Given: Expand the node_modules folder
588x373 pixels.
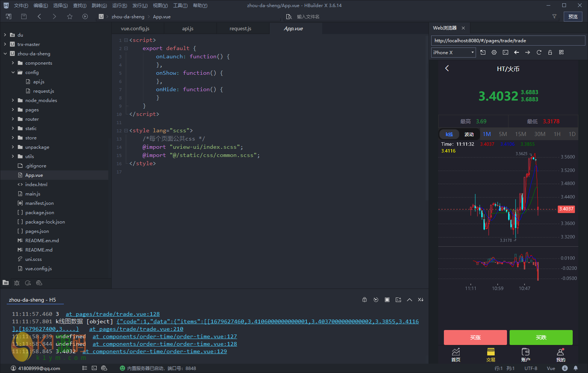Looking at the screenshot, I should pyautogui.click(x=13, y=100).
